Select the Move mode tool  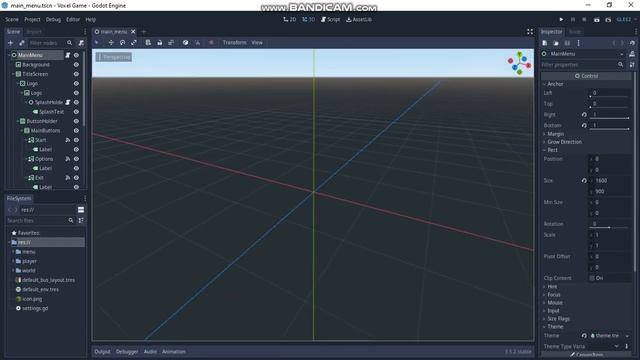coord(111,42)
